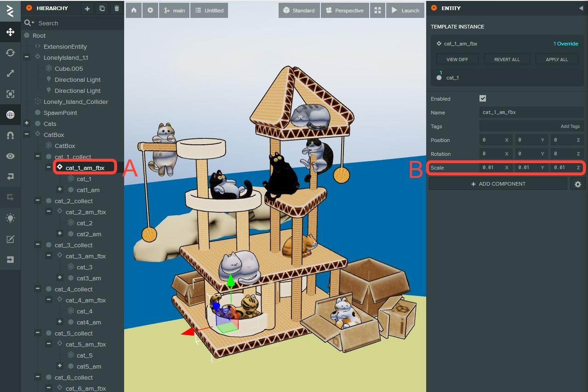Switch to world space globe icon
Image resolution: width=588 pixels, height=392 pixels.
(x=10, y=115)
